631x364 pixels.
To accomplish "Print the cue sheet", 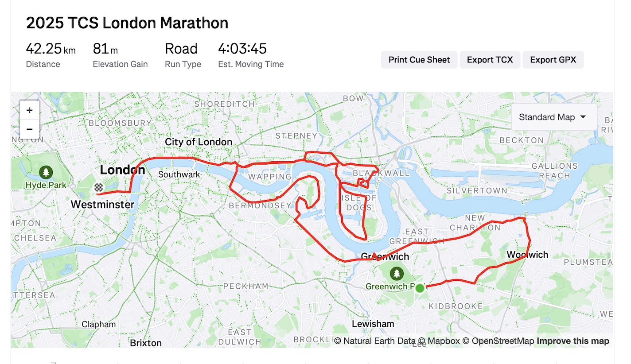I will click(x=419, y=60).
